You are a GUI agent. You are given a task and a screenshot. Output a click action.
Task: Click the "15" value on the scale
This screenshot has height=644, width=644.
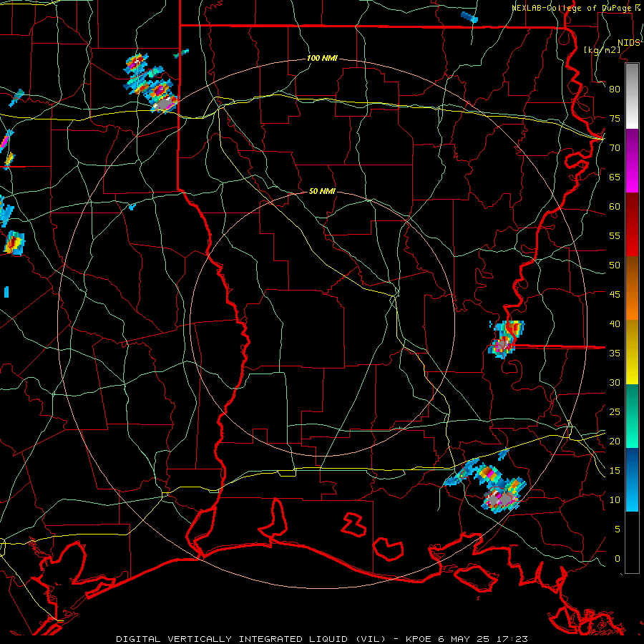click(x=615, y=470)
